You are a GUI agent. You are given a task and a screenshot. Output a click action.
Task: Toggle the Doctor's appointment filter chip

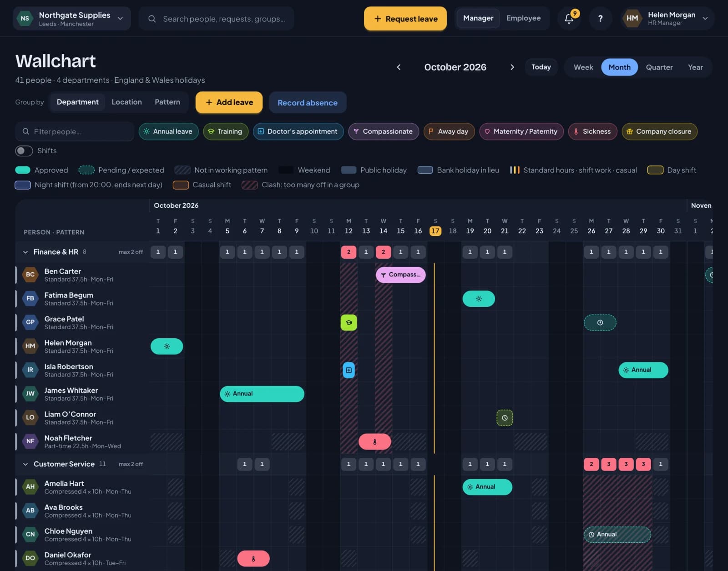coord(298,131)
